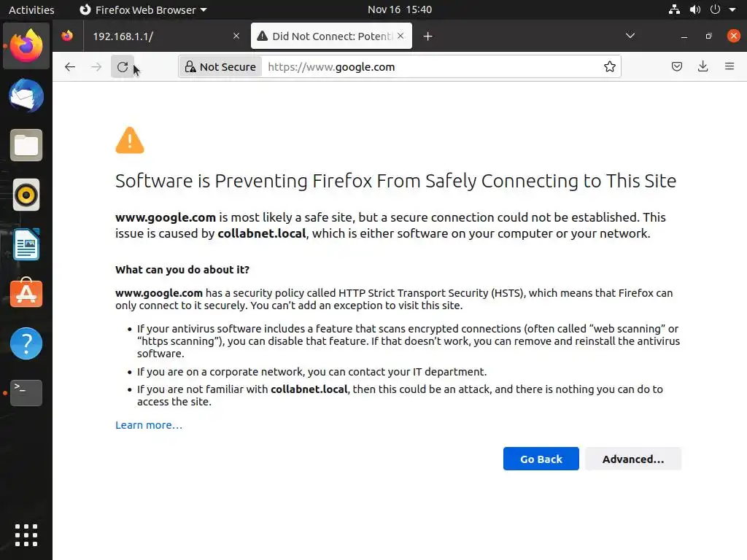Open a new tab
The image size is (747, 560).
[427, 36]
